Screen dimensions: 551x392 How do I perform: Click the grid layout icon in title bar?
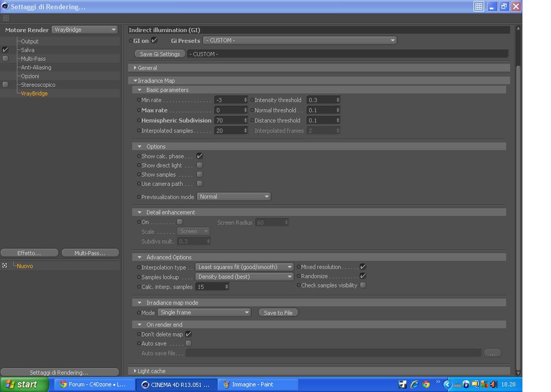click(x=479, y=6)
